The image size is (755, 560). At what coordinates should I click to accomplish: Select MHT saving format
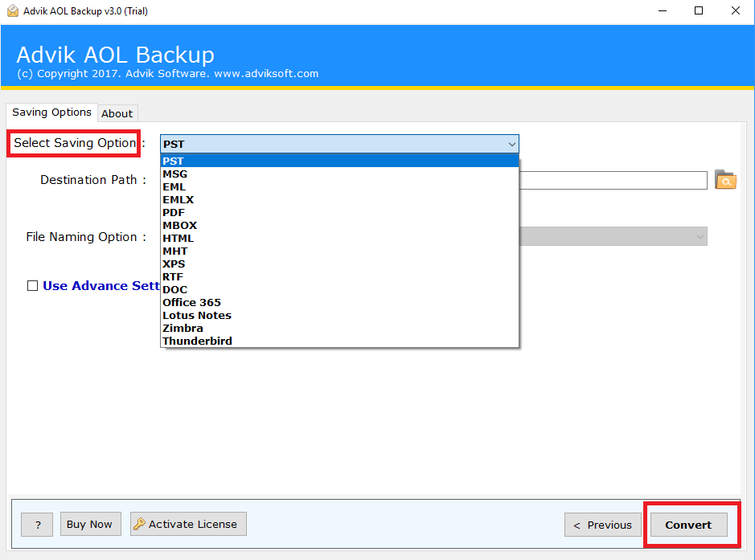click(x=339, y=251)
